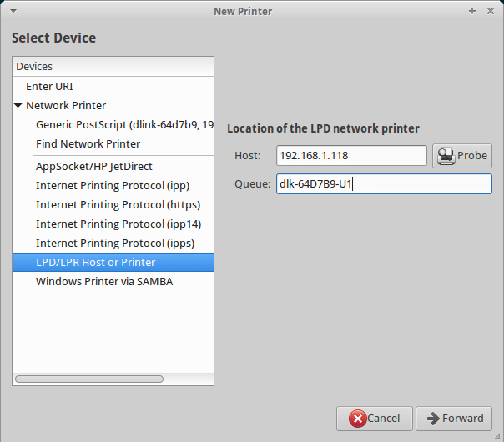
Task: Select Internet Printing Protocol (ipp)
Action: 113,186
